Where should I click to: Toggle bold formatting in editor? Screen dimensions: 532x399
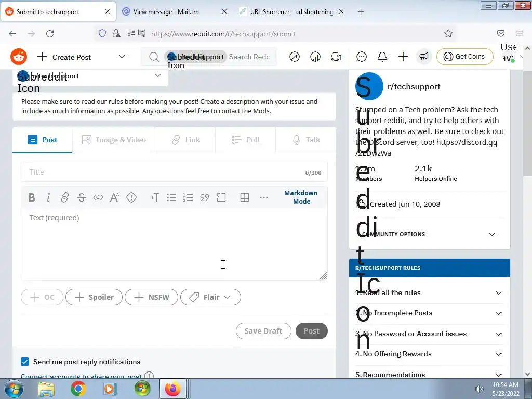[x=32, y=197]
